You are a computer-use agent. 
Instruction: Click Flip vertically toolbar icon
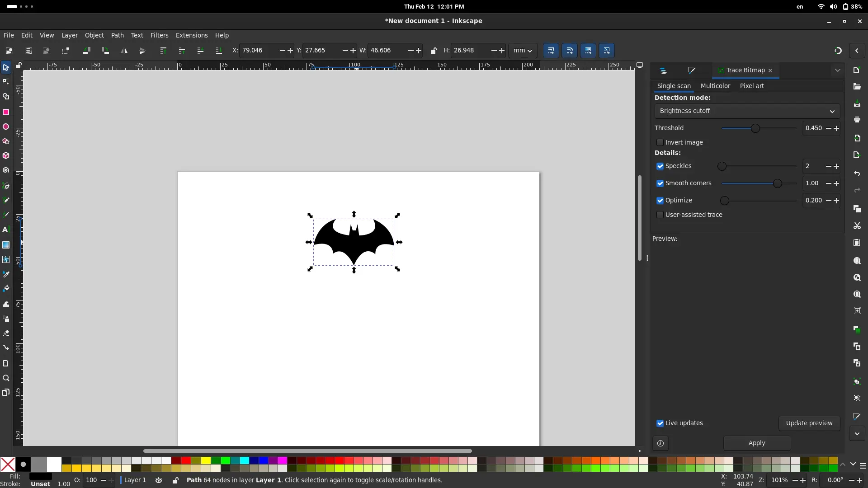coord(142,51)
